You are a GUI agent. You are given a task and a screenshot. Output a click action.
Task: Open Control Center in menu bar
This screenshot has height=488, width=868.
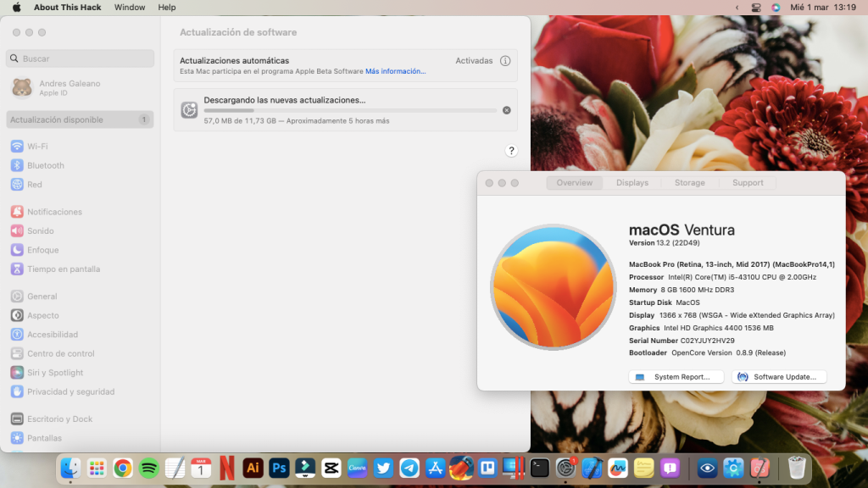point(757,7)
